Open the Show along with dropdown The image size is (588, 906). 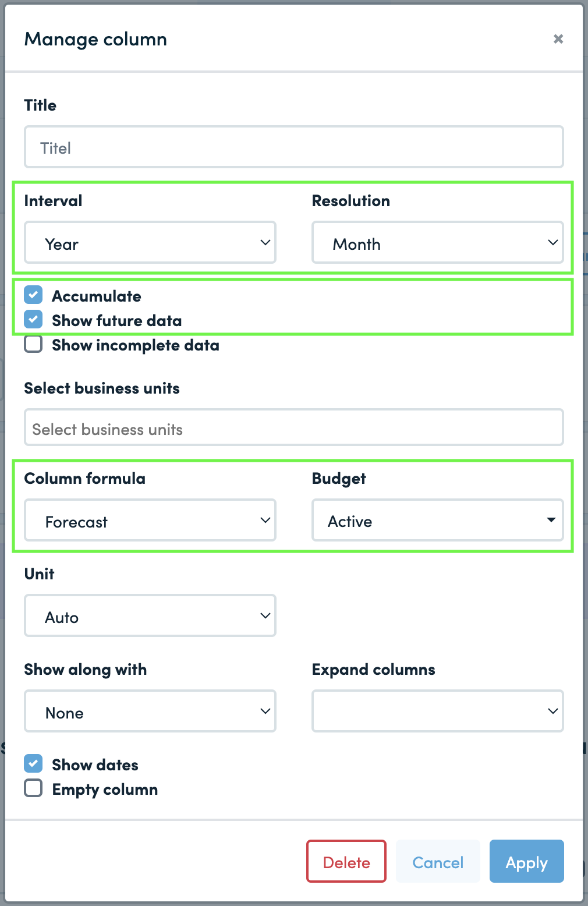pyautogui.click(x=150, y=712)
